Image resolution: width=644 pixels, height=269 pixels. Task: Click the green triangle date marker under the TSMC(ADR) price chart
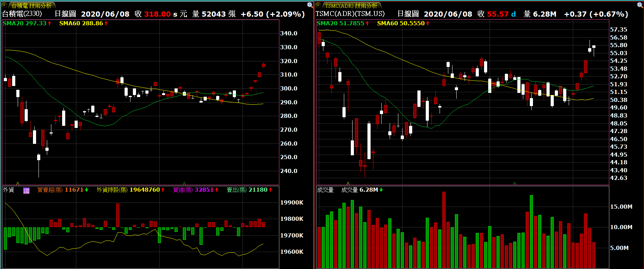[x=515, y=183]
